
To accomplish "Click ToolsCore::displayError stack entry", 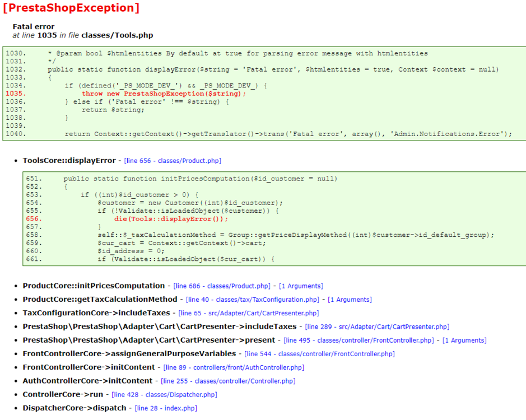I will (69, 160).
